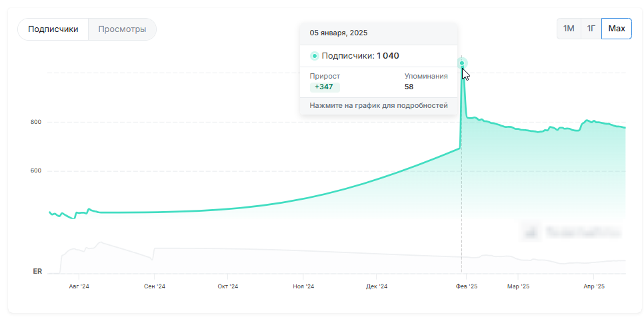Click the highlighted peak data point marker
Image resolution: width=644 pixels, height=321 pixels.
462,63
